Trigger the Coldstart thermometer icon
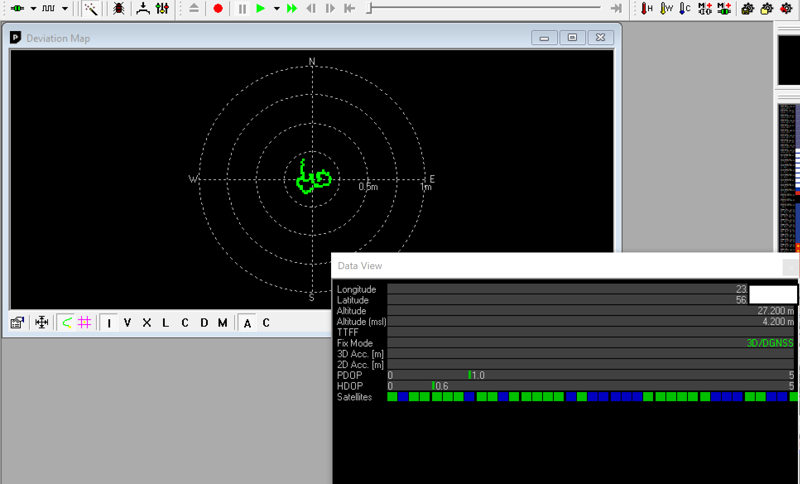The image size is (800, 484). click(685, 8)
